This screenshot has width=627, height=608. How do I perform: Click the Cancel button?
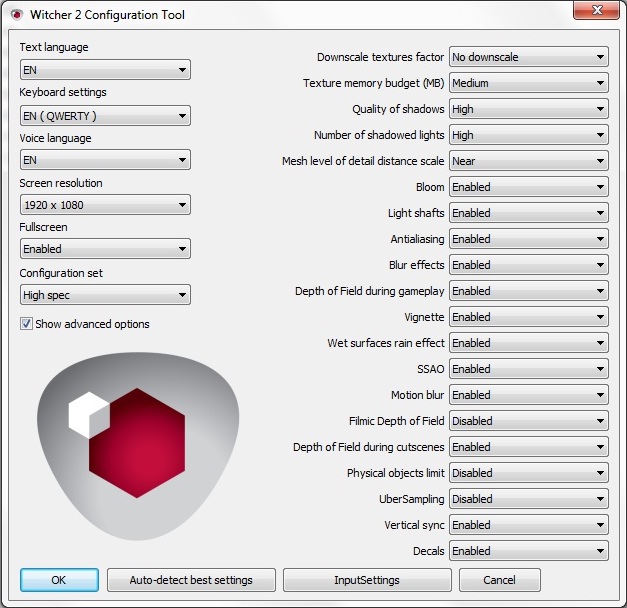pyautogui.click(x=499, y=580)
